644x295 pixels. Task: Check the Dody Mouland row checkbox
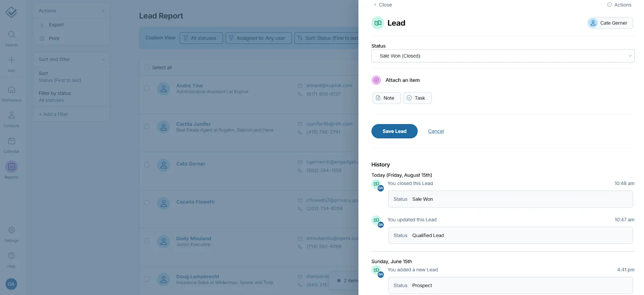pos(147,241)
